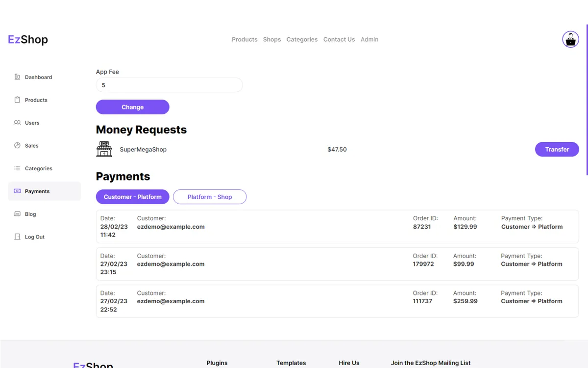Open Shops in top navigation

coord(272,39)
